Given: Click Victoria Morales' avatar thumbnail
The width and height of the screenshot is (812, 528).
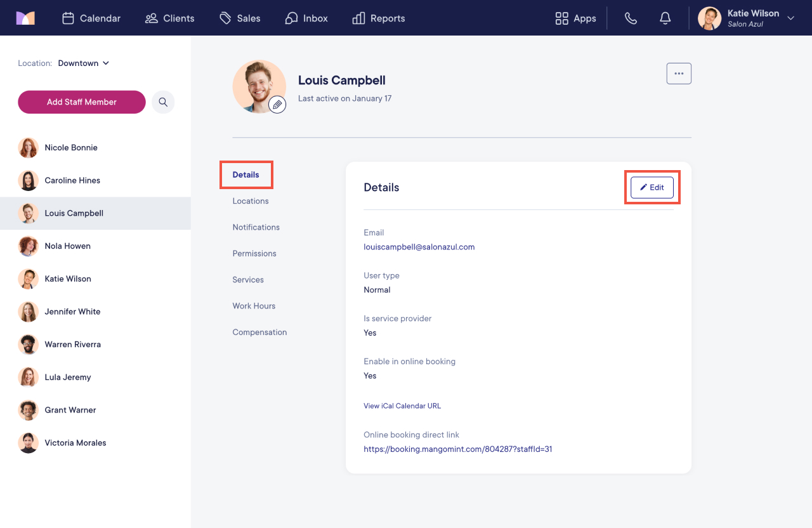Looking at the screenshot, I should click(x=28, y=443).
